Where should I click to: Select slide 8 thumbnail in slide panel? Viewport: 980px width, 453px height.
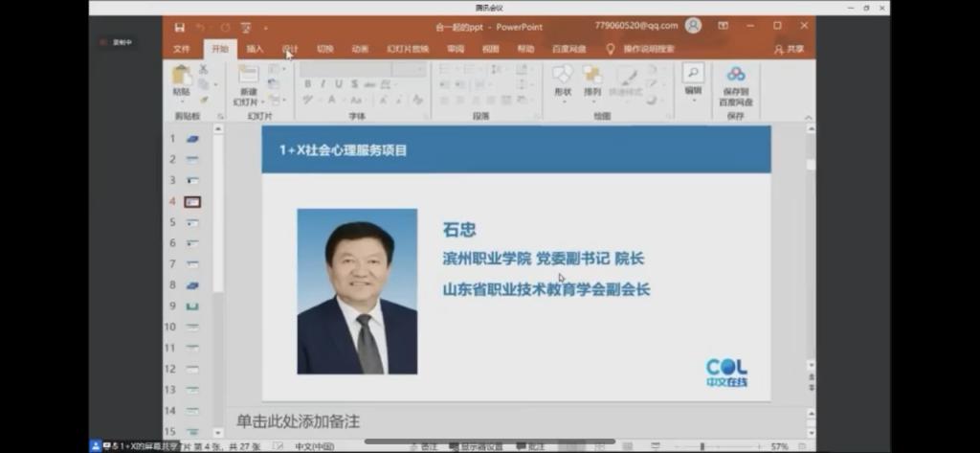coord(191,285)
